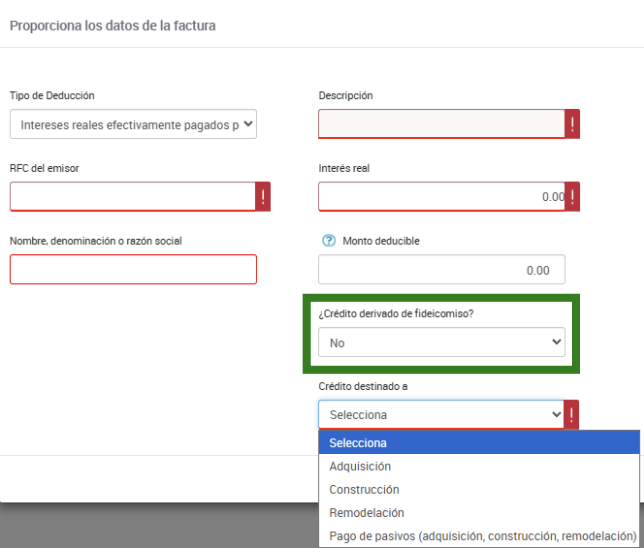This screenshot has height=552, width=644.
Task: Click the error icon beside RFC del emisor
Action: [263, 197]
